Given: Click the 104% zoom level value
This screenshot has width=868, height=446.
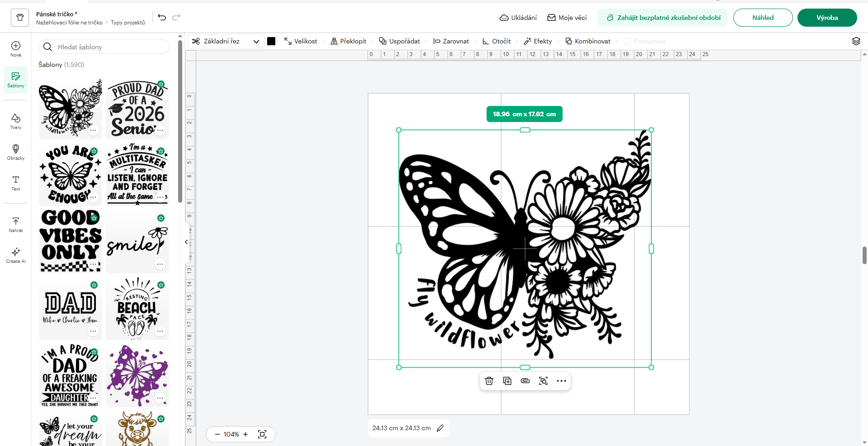Looking at the screenshot, I should 231,434.
